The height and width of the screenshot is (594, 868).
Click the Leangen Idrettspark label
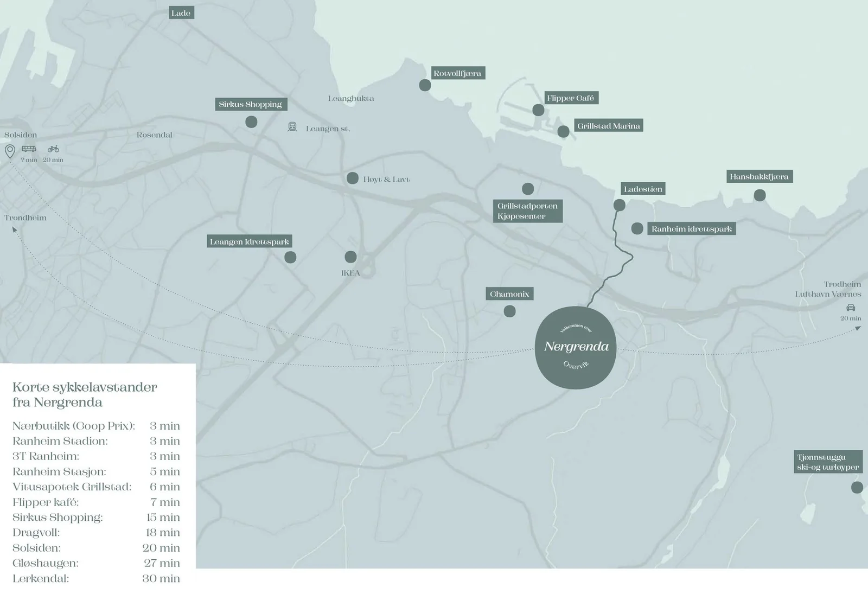tap(250, 241)
